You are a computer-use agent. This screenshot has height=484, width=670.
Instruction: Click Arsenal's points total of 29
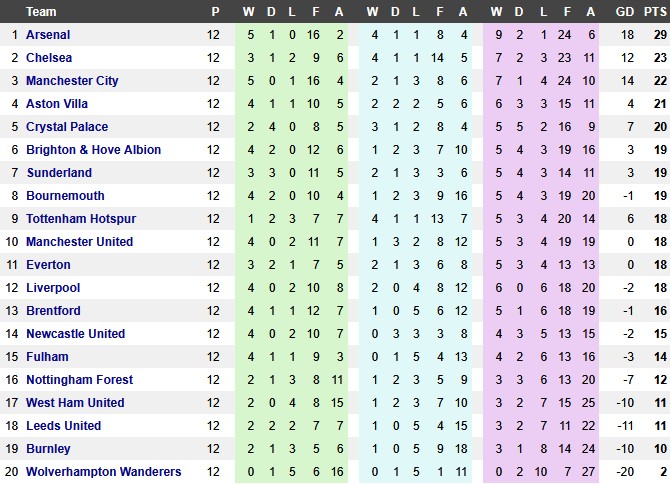(x=656, y=35)
